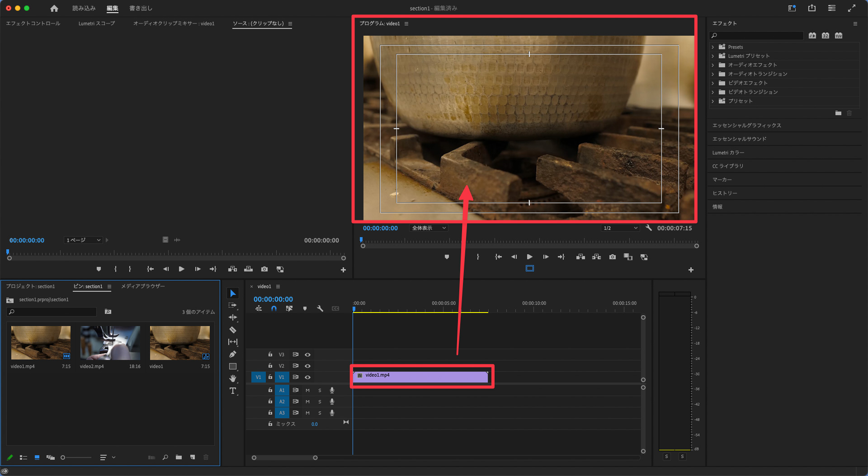
Task: Select the Pen tool in the tools panel
Action: [x=233, y=355]
